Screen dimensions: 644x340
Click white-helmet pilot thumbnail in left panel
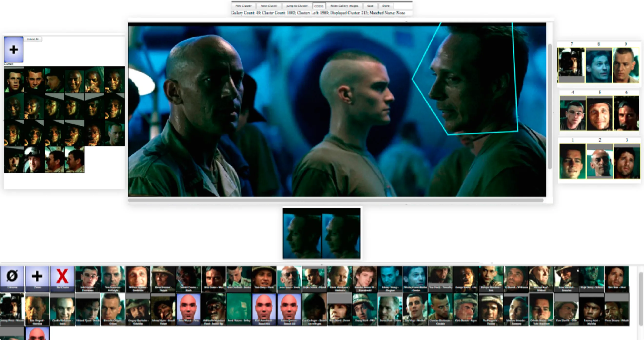pyautogui.click(x=34, y=159)
